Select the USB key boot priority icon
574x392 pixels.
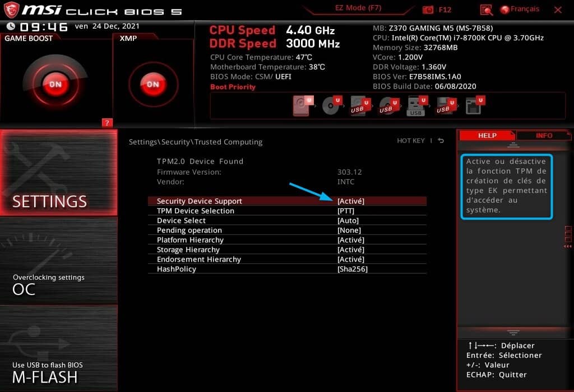point(417,106)
